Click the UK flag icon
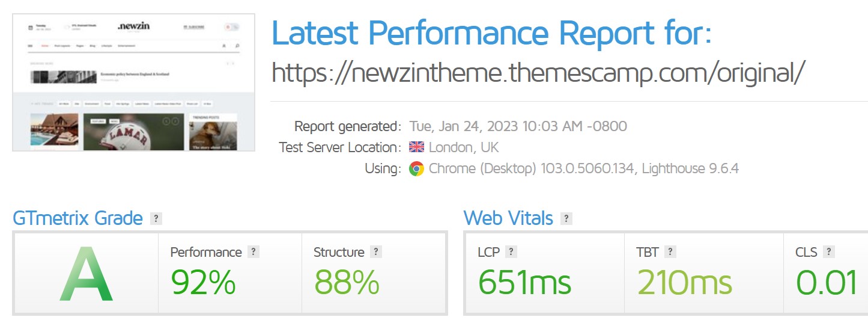This screenshot has width=868, height=332. click(416, 147)
